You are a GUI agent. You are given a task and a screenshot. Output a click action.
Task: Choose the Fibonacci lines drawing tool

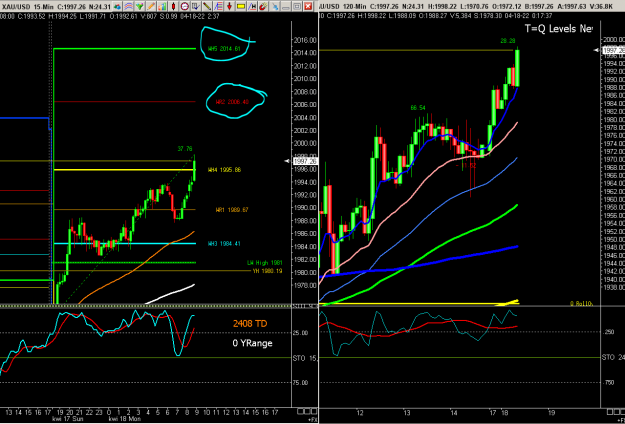coord(218,6)
